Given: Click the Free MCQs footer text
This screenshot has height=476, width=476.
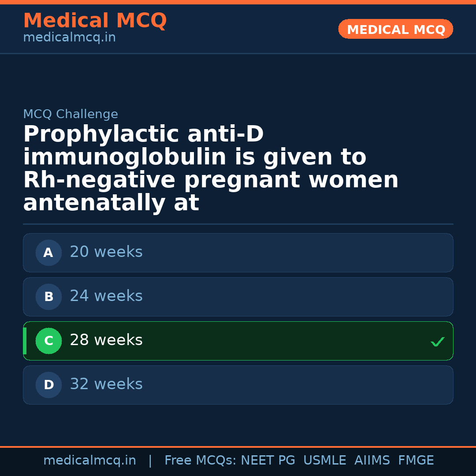Looking at the screenshot, I should (200, 461).
